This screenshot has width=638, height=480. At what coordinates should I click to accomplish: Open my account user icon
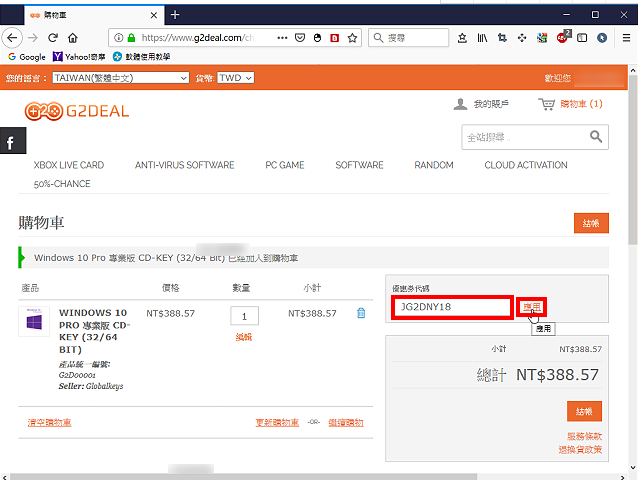460,104
